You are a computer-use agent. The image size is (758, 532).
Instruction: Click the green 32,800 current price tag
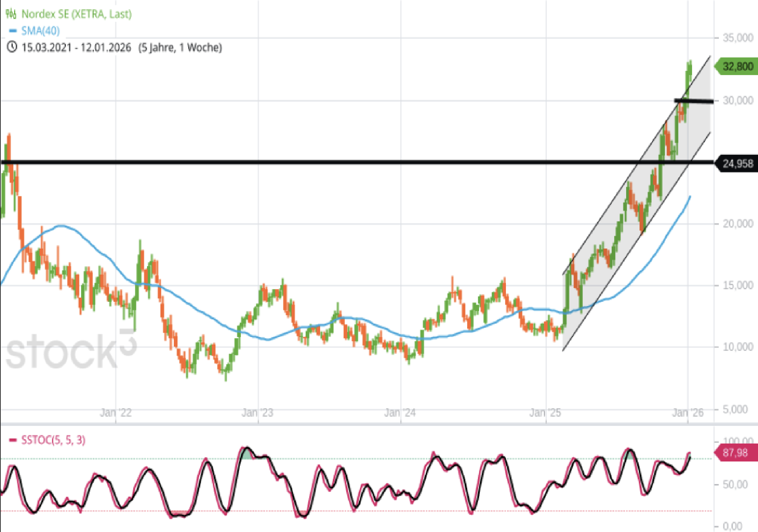tap(737, 67)
